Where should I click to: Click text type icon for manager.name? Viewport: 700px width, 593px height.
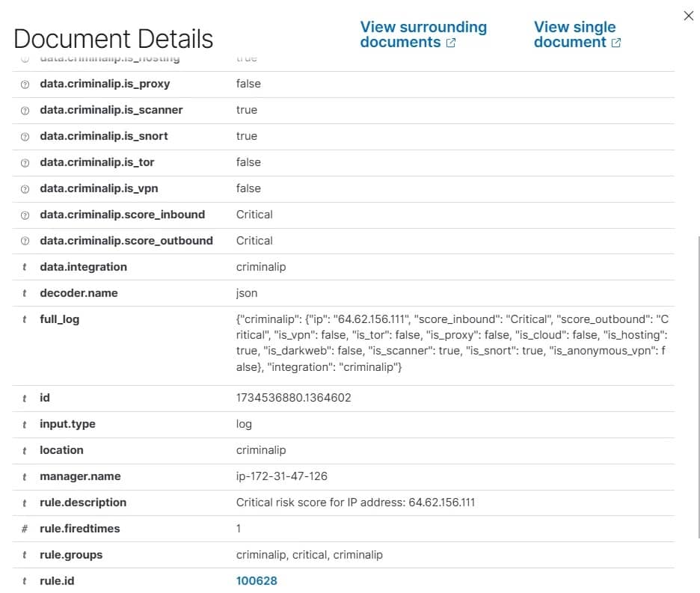click(x=26, y=476)
